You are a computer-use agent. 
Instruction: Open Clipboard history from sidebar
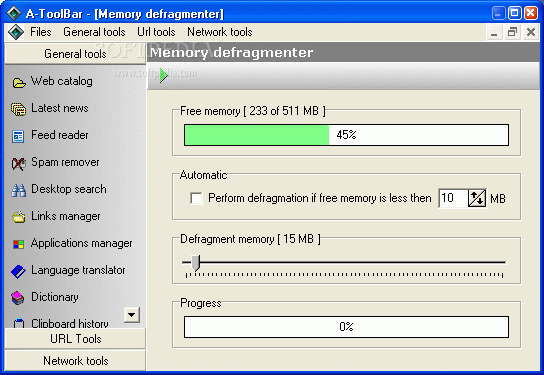point(69,324)
